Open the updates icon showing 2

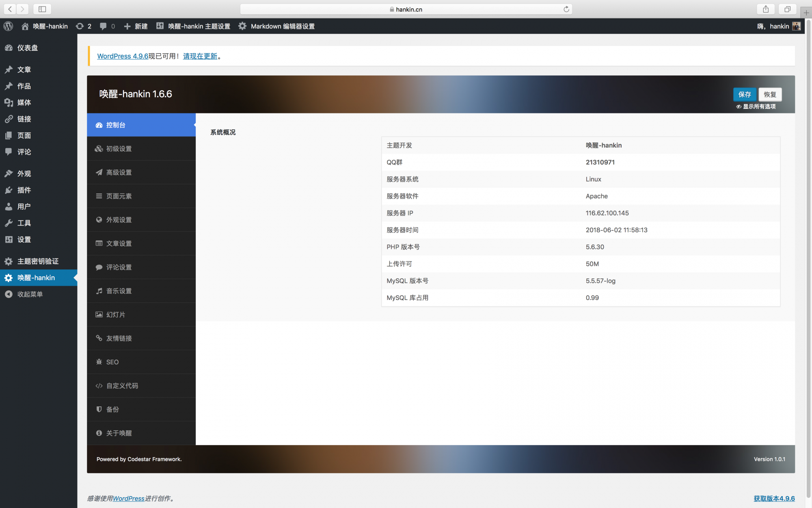tap(83, 26)
